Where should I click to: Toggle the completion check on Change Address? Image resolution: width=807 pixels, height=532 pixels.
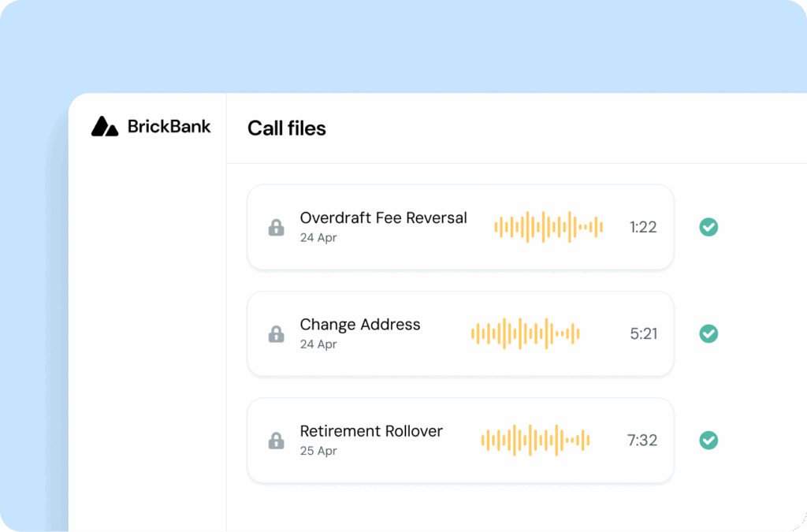708,333
